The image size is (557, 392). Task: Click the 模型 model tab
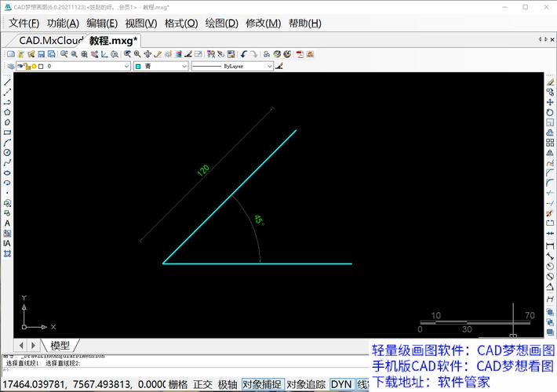[x=60, y=345]
